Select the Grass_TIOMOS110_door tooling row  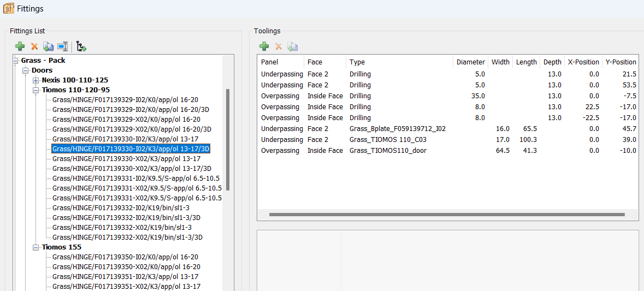pos(448,151)
